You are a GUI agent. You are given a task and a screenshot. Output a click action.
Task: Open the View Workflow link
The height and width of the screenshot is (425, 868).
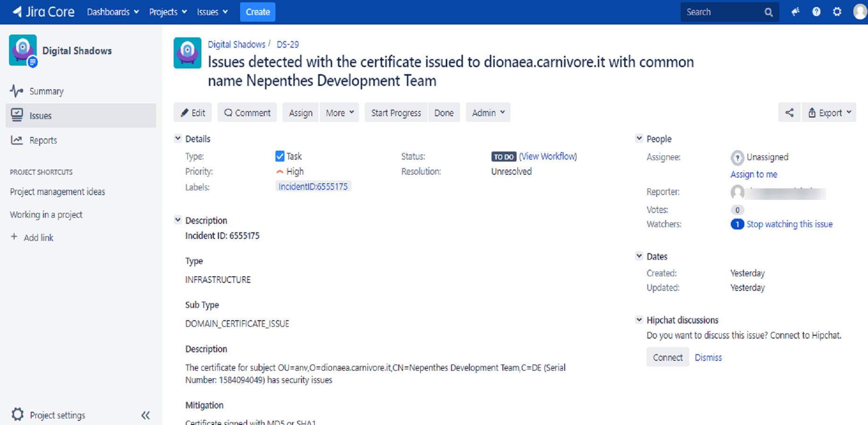[x=548, y=156]
